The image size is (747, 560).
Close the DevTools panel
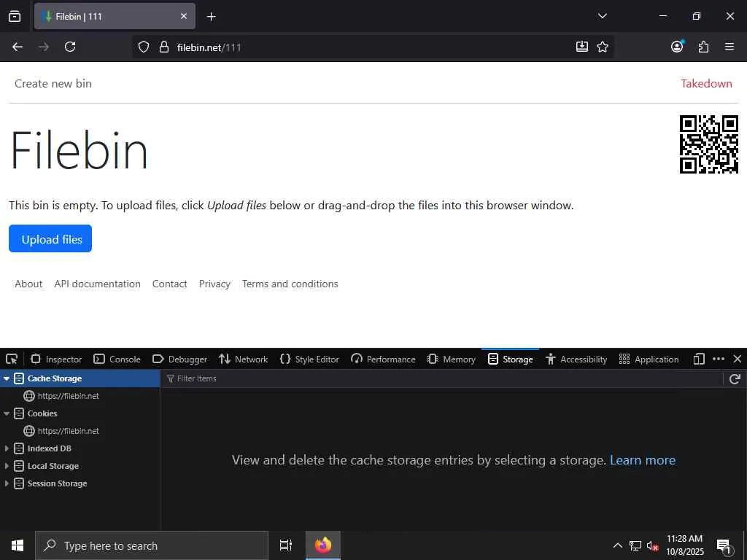point(737,359)
